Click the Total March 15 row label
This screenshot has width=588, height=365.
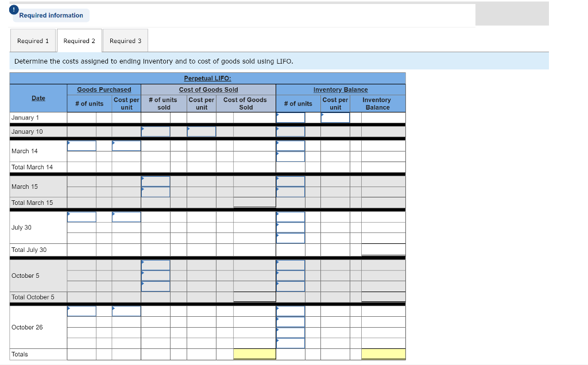32,203
